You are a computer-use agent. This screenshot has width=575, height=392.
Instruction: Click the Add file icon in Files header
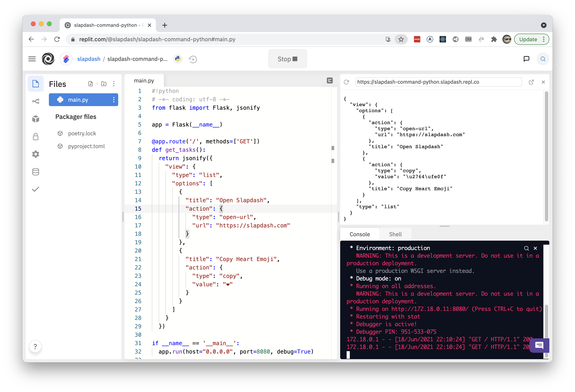91,84
